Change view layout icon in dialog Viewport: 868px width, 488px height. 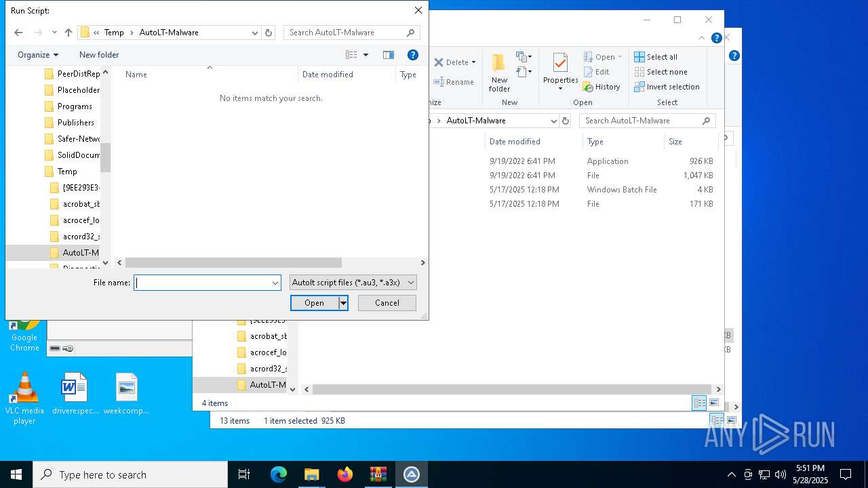pos(351,55)
